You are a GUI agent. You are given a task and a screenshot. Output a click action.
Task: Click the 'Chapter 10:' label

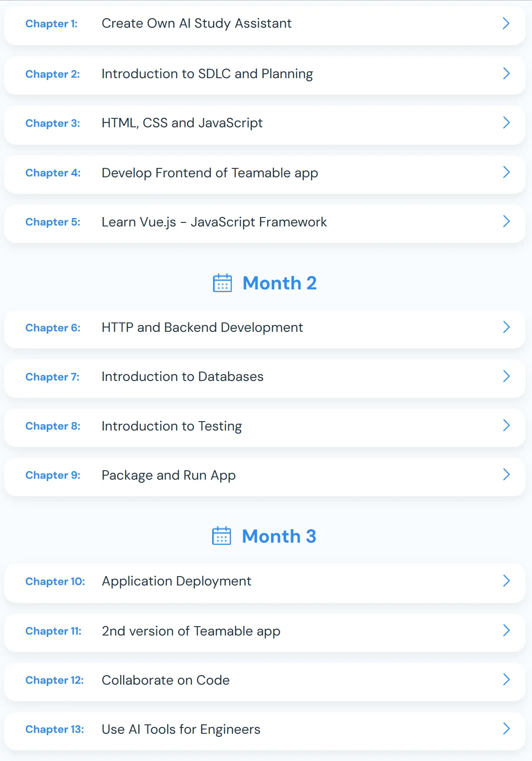pos(55,581)
